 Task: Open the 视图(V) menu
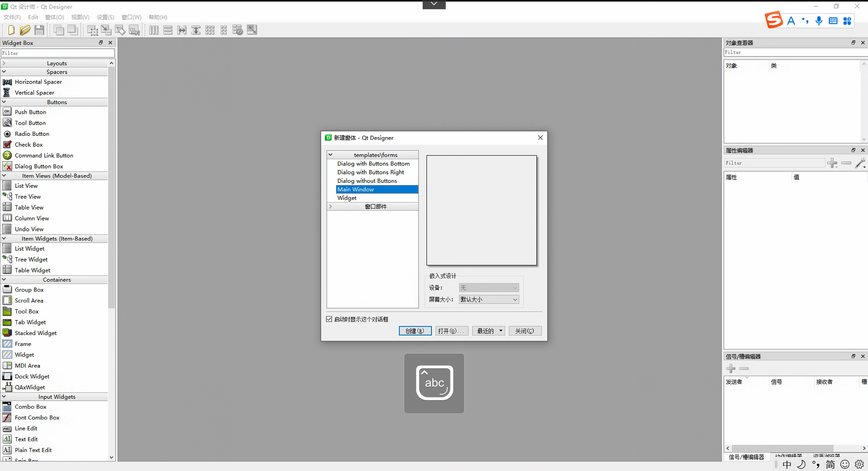[80, 17]
